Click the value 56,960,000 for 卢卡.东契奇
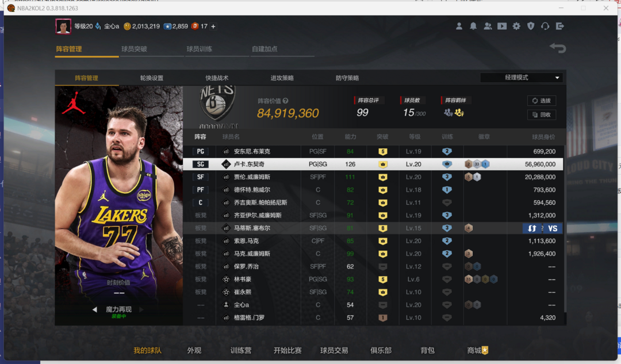 tap(540, 164)
